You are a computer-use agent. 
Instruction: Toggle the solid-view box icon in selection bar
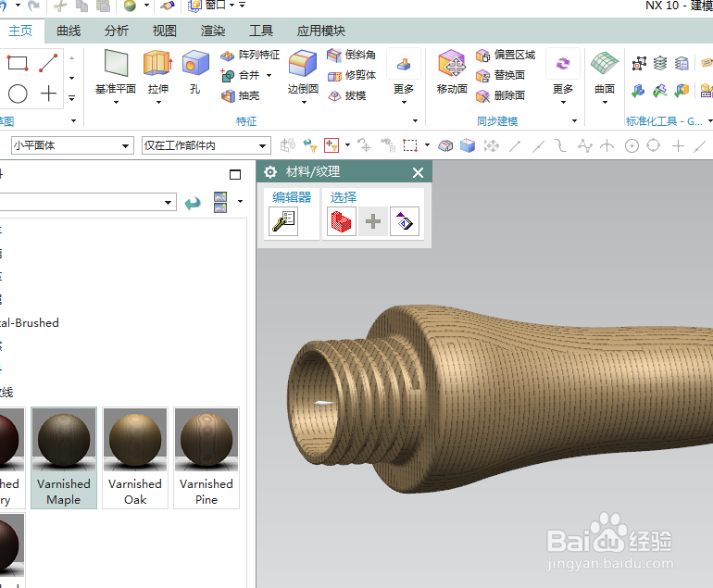tap(468, 145)
